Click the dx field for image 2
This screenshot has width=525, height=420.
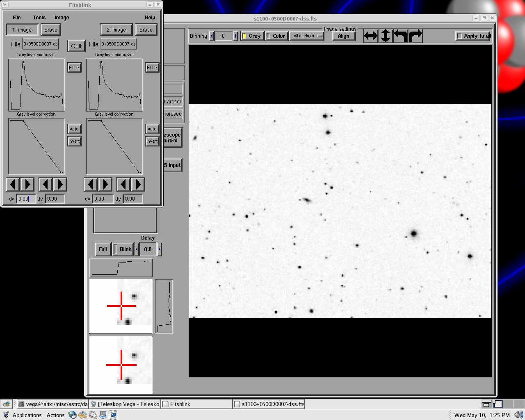click(x=103, y=199)
